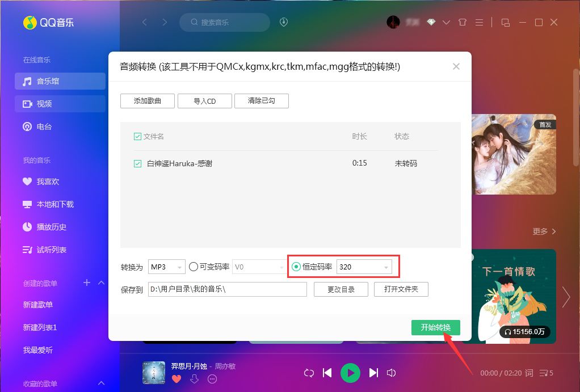Open lyrics using the 词 icon

point(528,373)
